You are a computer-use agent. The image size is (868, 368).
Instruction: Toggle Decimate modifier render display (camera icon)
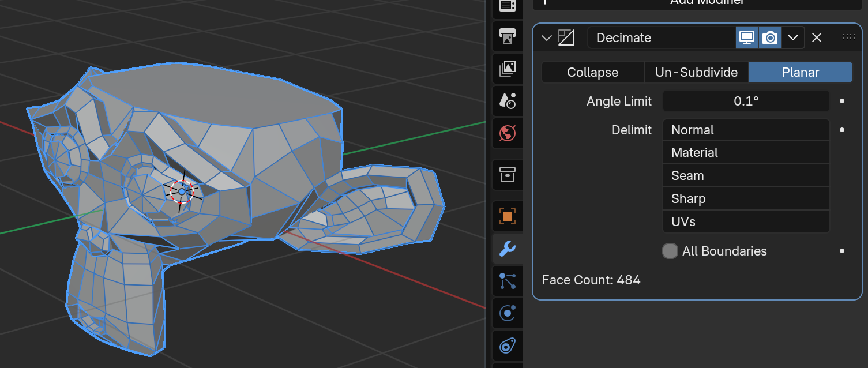tap(769, 37)
